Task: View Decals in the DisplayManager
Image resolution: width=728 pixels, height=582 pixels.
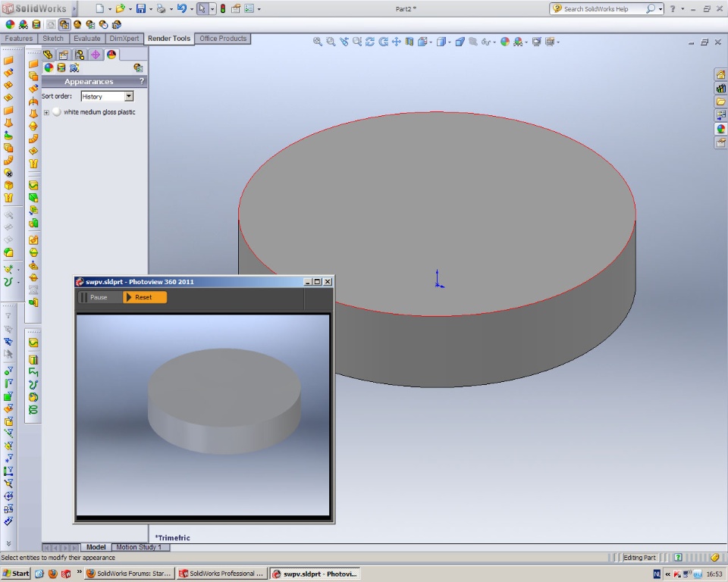Action: [61, 68]
